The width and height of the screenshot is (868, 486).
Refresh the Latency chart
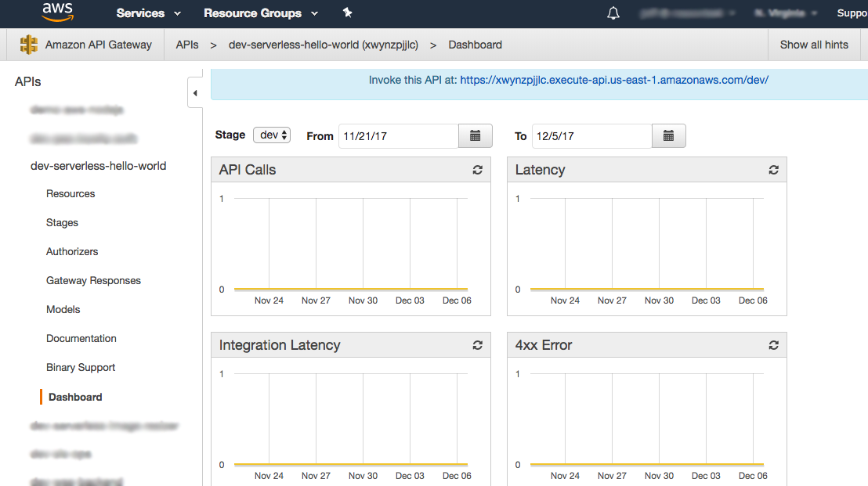pos(773,170)
